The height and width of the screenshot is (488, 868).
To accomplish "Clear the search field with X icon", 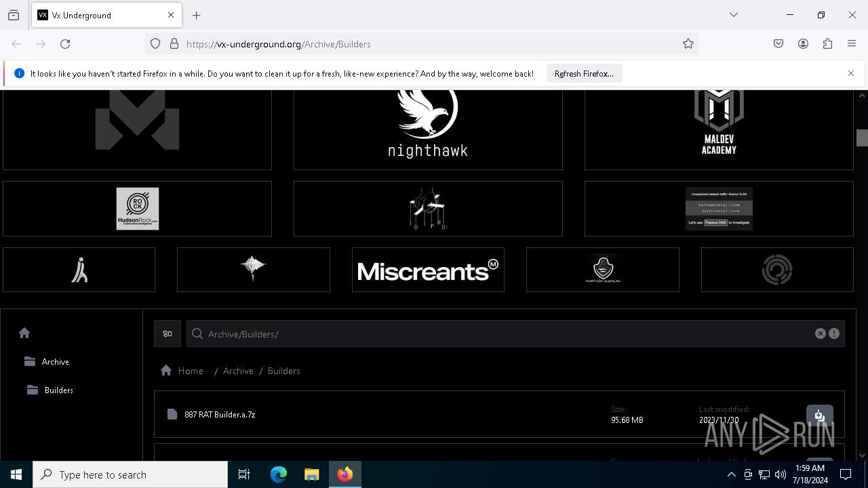I will click(x=821, y=333).
